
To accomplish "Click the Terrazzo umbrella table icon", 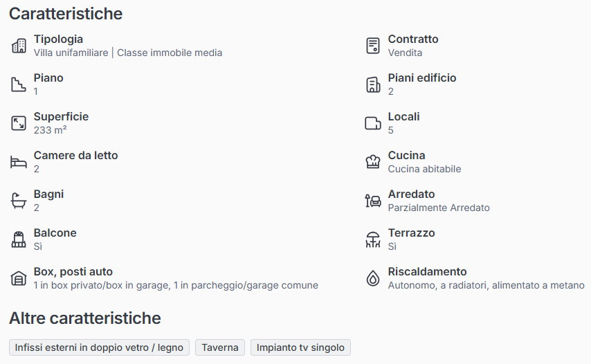I will coord(373,239).
